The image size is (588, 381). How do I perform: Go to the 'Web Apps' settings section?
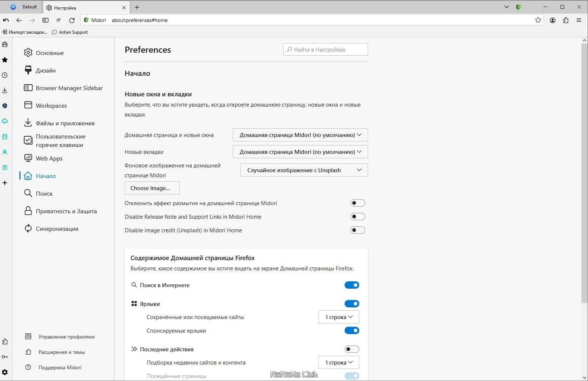63,158
